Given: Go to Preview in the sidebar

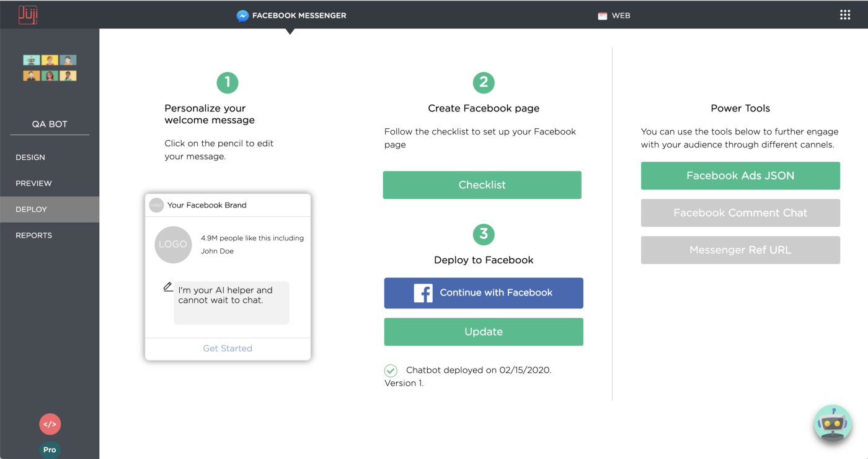Looking at the screenshot, I should [50, 183].
